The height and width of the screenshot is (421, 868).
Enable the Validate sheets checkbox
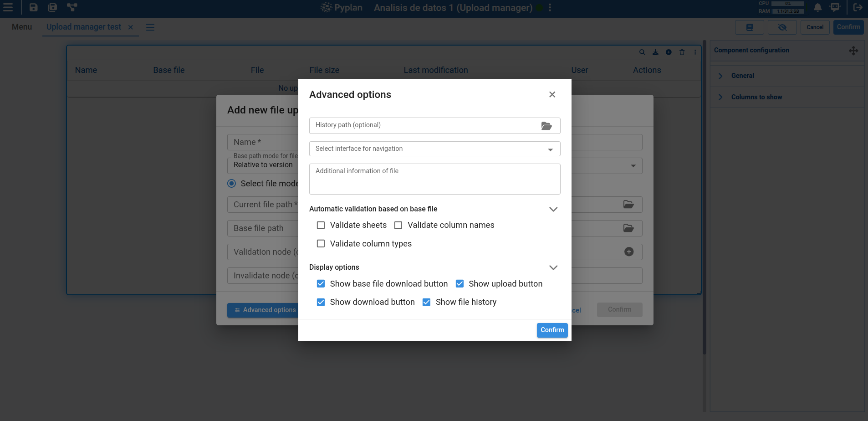click(x=321, y=225)
